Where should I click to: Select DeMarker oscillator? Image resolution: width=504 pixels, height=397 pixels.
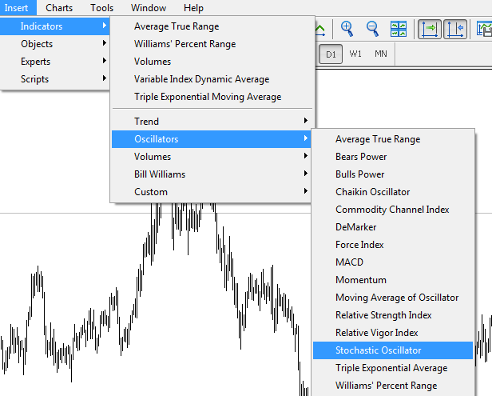[x=393, y=227]
